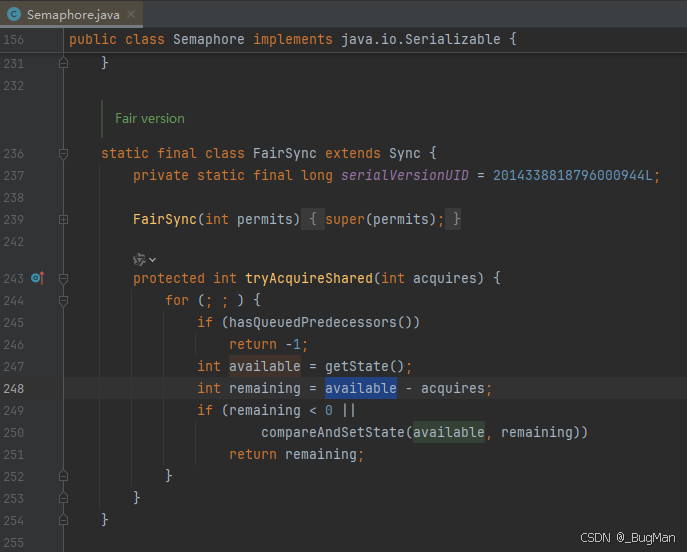Image resolution: width=687 pixels, height=552 pixels.
Task: Click 'FairSync' in the class declaration line 236
Action: pyautogui.click(x=285, y=153)
